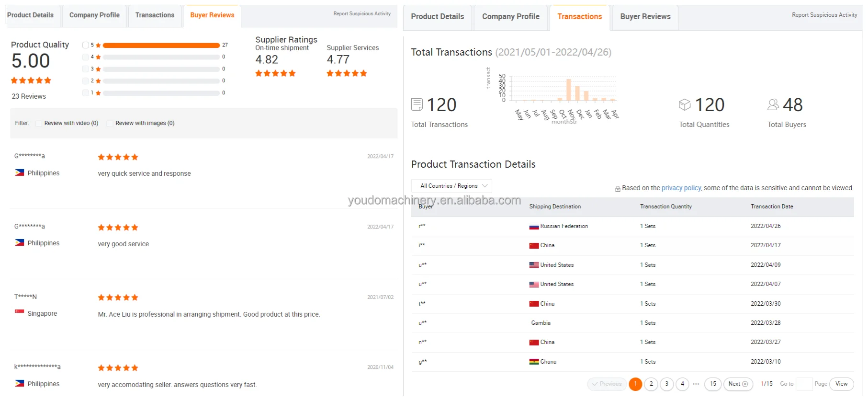Check the 5-star rating filter checkbox
868x401 pixels.
tap(85, 45)
